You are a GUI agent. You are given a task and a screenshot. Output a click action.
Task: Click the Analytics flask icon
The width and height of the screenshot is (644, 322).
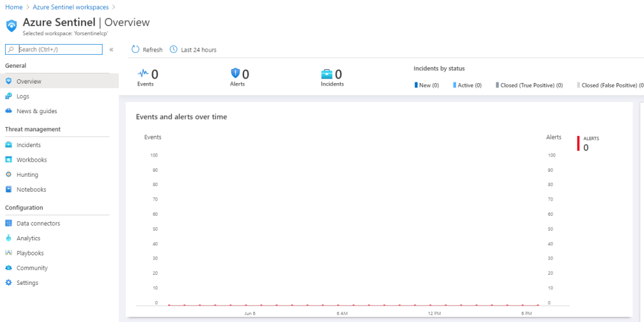(9, 238)
